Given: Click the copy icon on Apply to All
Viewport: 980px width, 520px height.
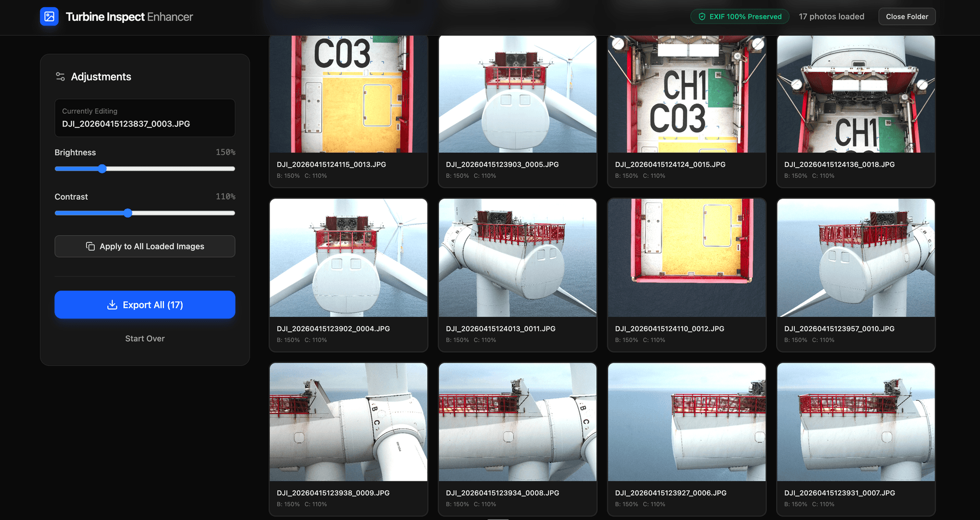Looking at the screenshot, I should [90, 247].
